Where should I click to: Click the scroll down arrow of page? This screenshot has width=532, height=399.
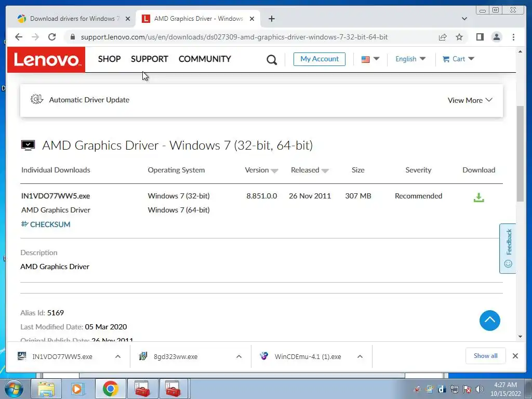coord(520,337)
